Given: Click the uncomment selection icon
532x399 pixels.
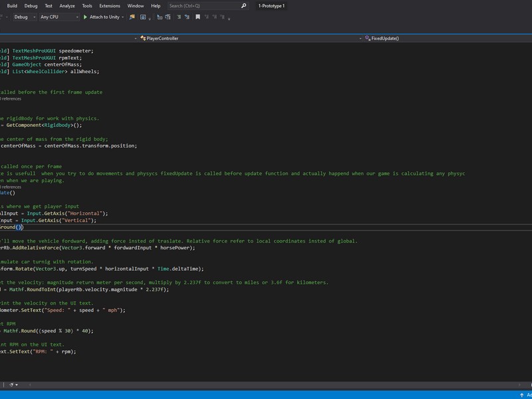Looking at the screenshot, I should pyautogui.click(x=186, y=17).
